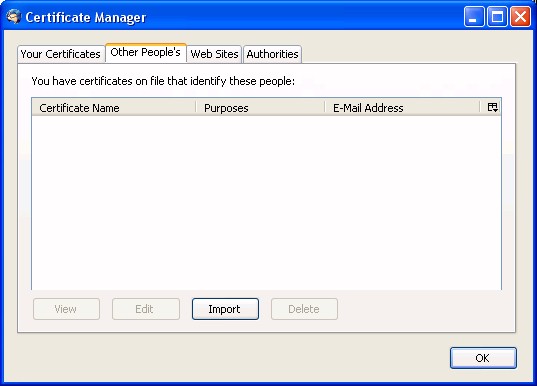Switch to Your Certificates tab

tap(61, 54)
